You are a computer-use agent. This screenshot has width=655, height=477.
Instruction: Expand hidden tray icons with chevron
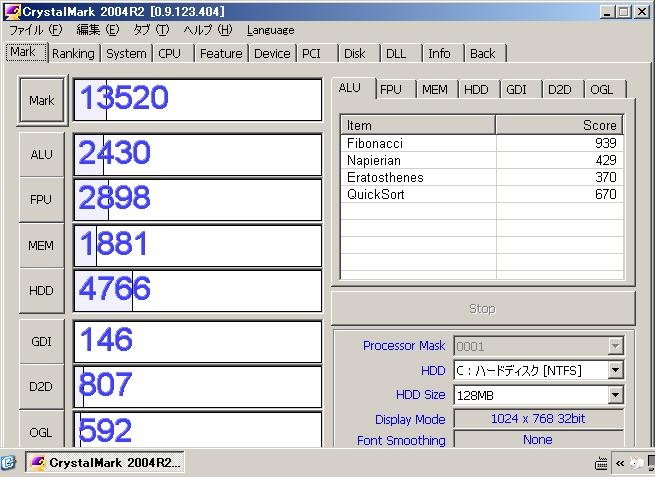coord(621,463)
